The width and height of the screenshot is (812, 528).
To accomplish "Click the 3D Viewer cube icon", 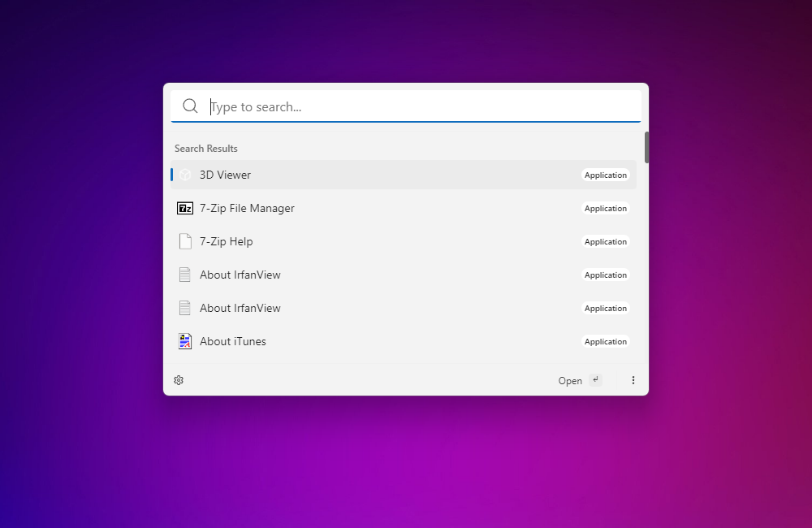I will 185,175.
